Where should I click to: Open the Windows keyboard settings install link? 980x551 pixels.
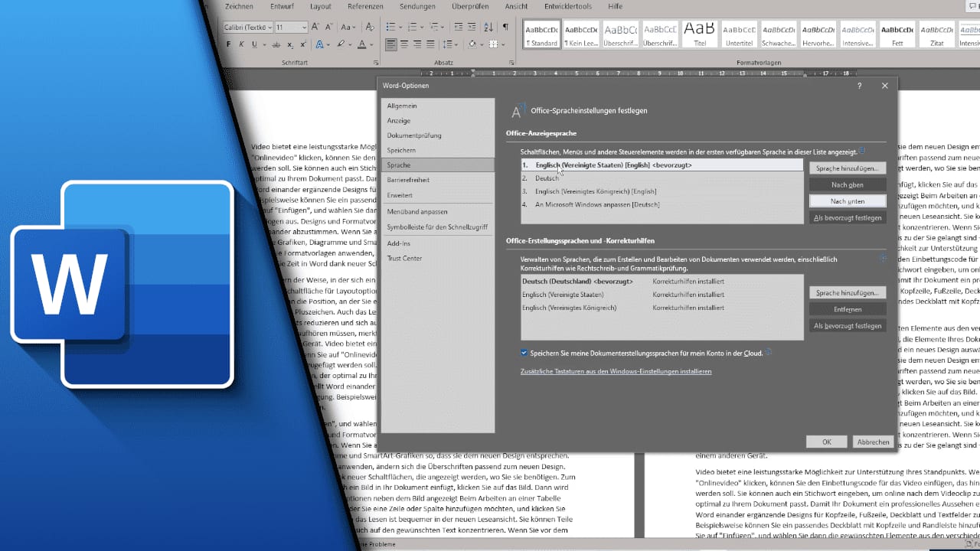616,371
